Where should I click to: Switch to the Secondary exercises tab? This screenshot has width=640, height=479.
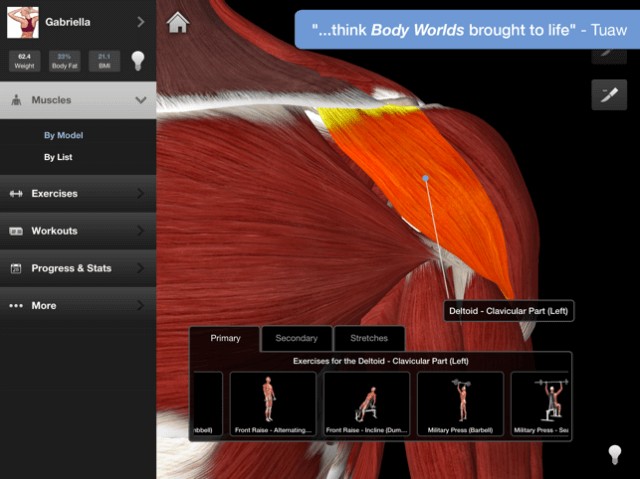(x=296, y=339)
